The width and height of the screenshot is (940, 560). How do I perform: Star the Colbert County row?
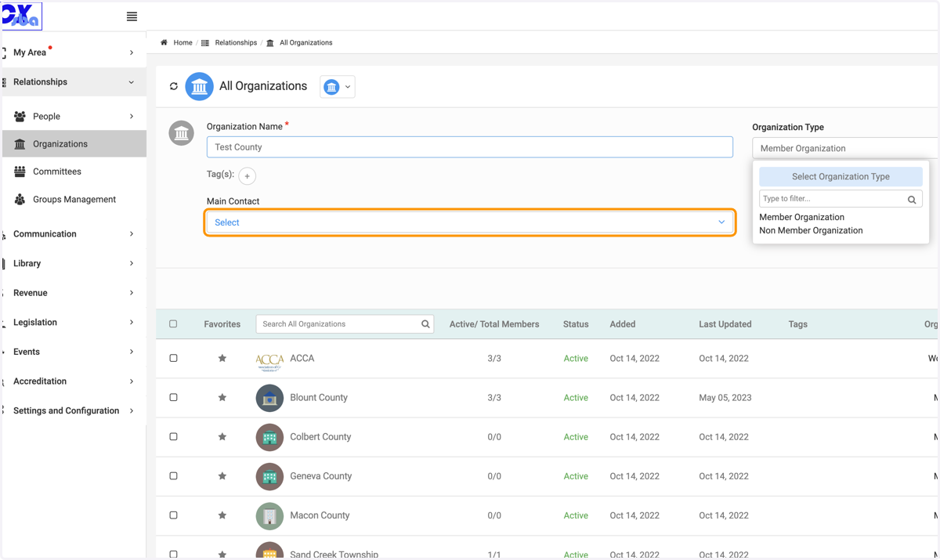tap(222, 437)
